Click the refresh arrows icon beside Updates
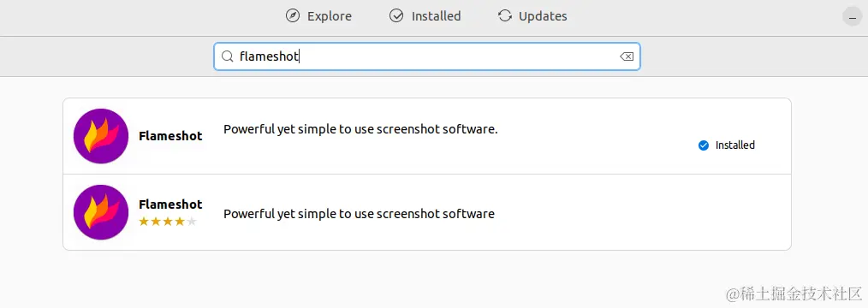Viewport: 868px width, 308px height. pyautogui.click(x=505, y=16)
